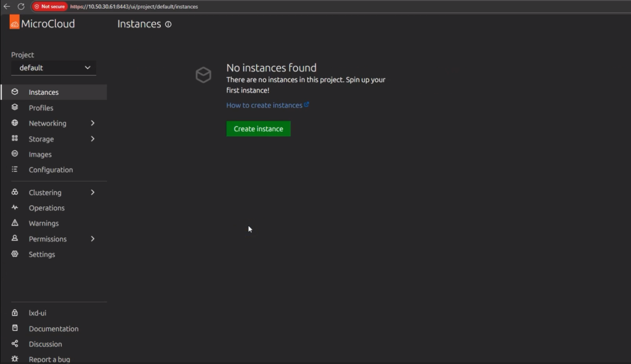Screen dimensions: 631x364
Task: Click the Networking globe icon
Action: click(x=15, y=123)
